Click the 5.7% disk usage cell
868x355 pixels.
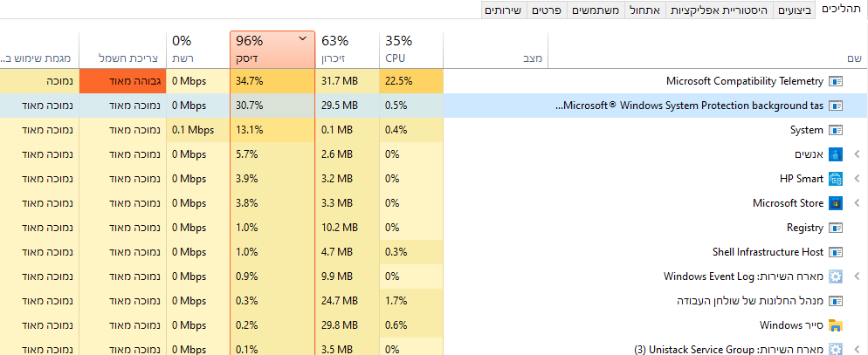(x=272, y=154)
